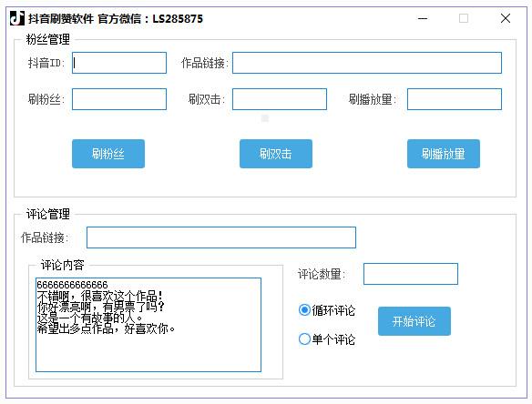
Task: Click the 评论内容 group label
Action: point(63,265)
